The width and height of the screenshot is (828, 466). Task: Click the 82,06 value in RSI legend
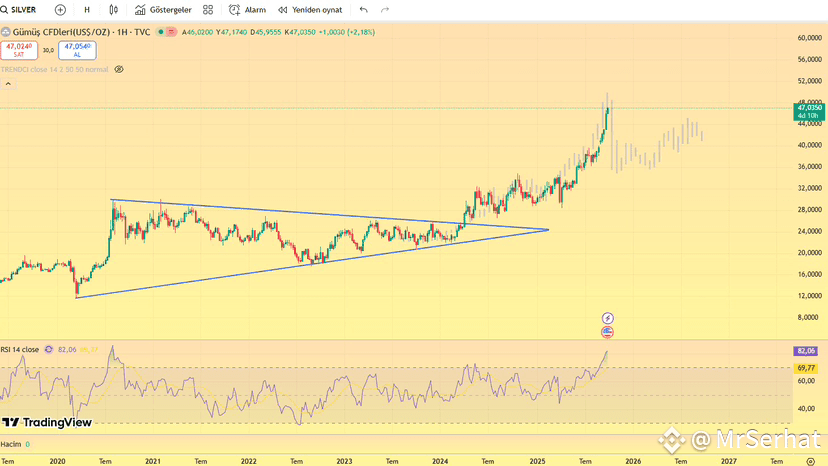tap(67, 350)
